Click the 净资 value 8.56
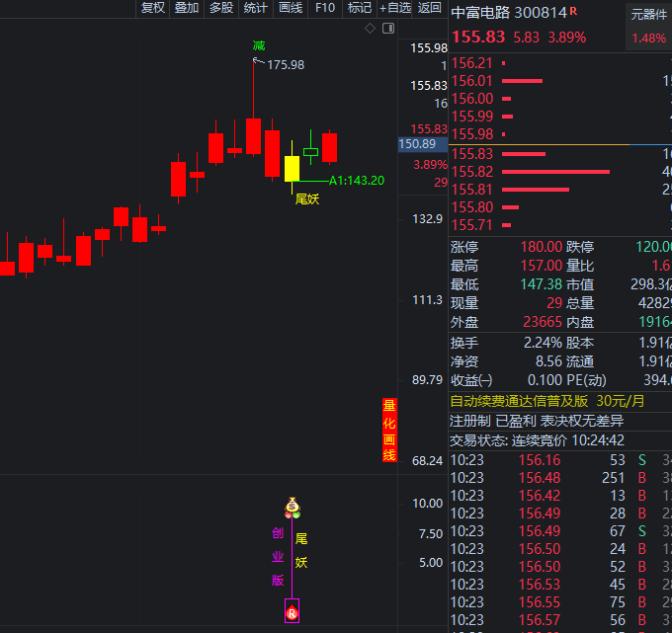This screenshot has height=633, width=672. click(548, 361)
